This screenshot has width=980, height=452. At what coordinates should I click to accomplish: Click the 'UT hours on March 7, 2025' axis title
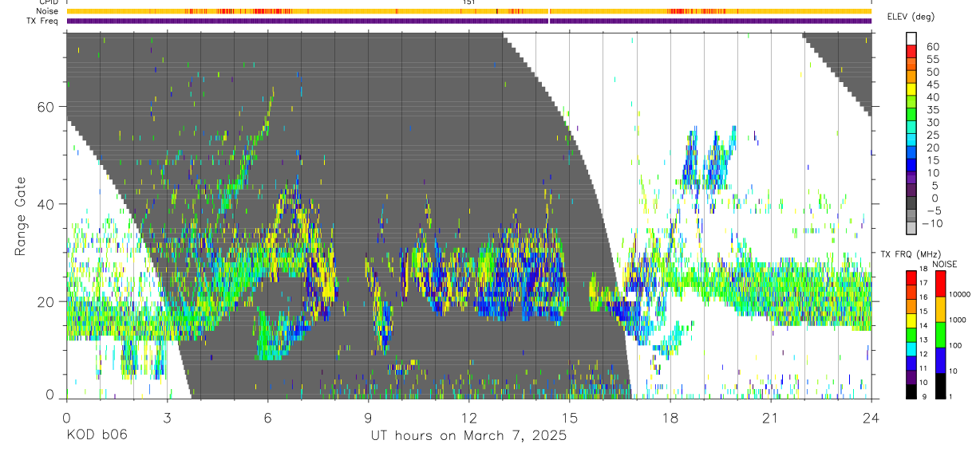pos(468,435)
